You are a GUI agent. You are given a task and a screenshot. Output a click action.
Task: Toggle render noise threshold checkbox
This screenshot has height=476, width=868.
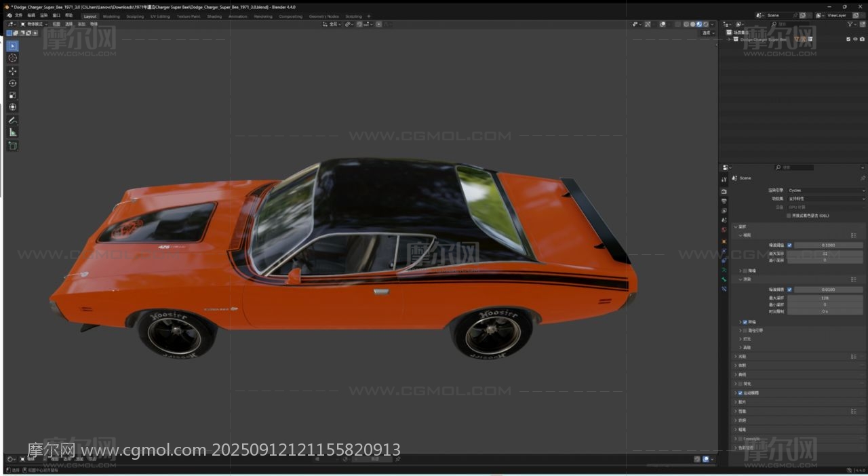click(789, 290)
